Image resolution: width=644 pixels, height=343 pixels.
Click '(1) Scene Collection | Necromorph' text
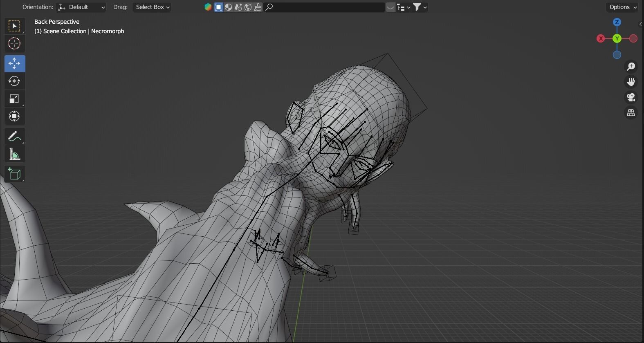tap(79, 31)
